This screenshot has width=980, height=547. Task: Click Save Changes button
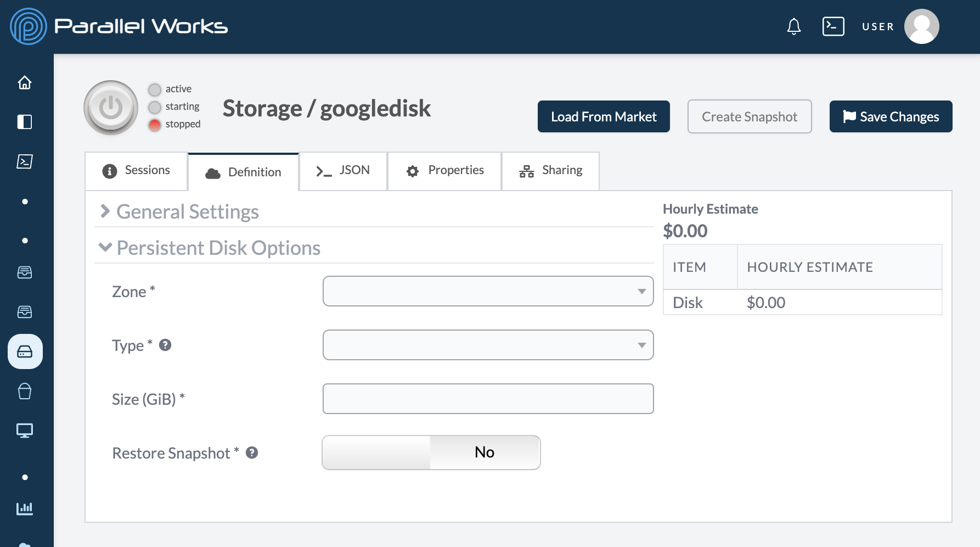891,116
